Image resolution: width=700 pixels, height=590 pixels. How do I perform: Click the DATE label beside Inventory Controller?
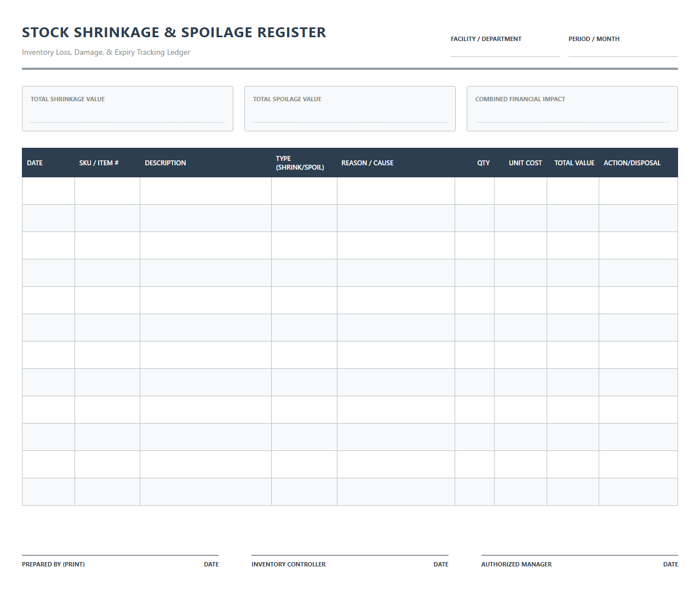tap(441, 564)
